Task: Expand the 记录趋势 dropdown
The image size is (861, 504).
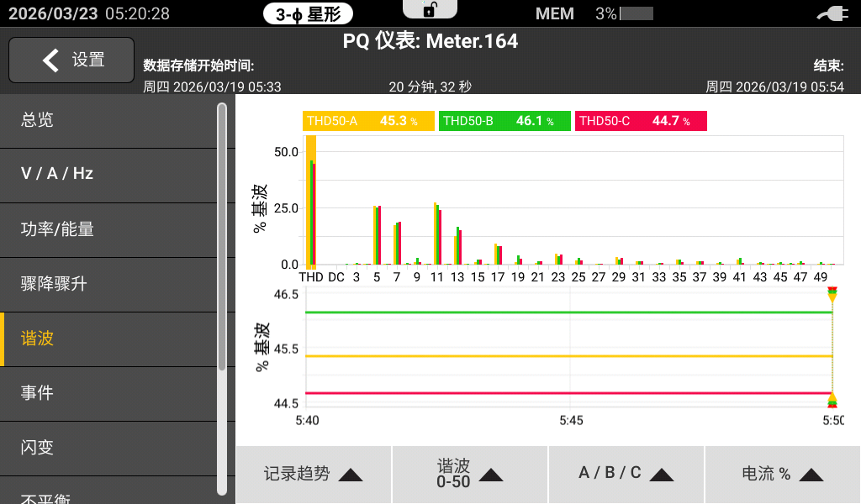Action: [x=314, y=475]
